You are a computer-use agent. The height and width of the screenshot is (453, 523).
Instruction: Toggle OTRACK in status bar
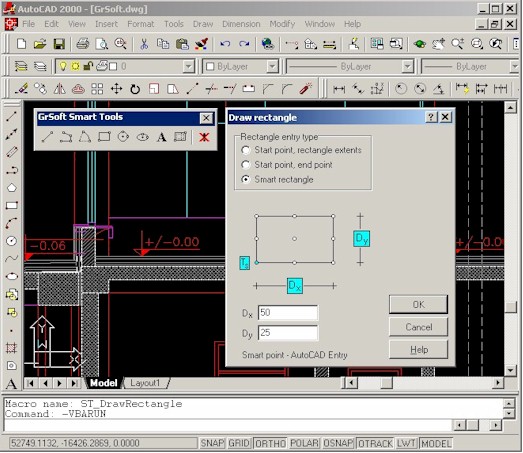[x=375, y=443]
